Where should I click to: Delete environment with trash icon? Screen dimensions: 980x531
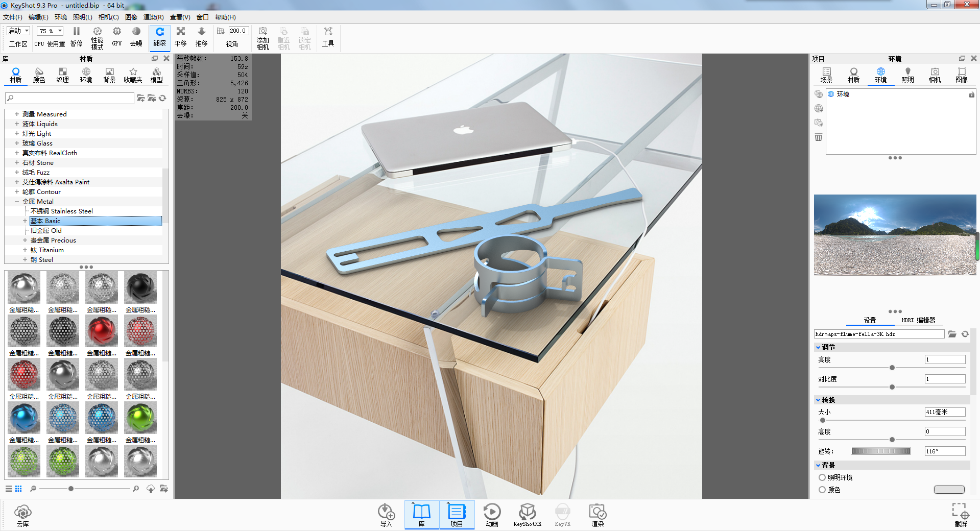pos(819,137)
